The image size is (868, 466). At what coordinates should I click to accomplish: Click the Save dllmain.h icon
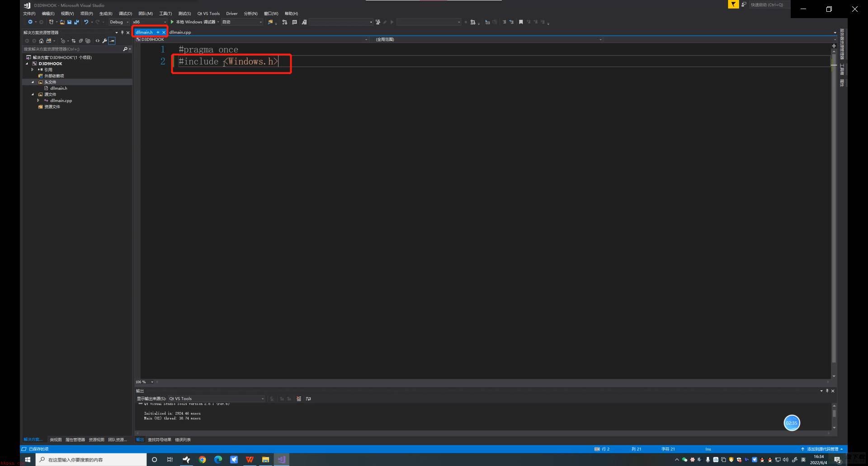tap(69, 22)
